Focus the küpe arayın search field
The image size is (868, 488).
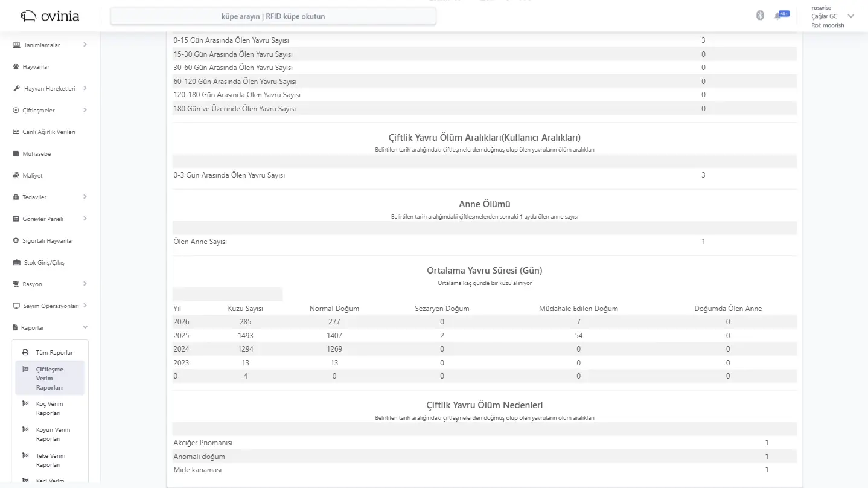tap(273, 16)
